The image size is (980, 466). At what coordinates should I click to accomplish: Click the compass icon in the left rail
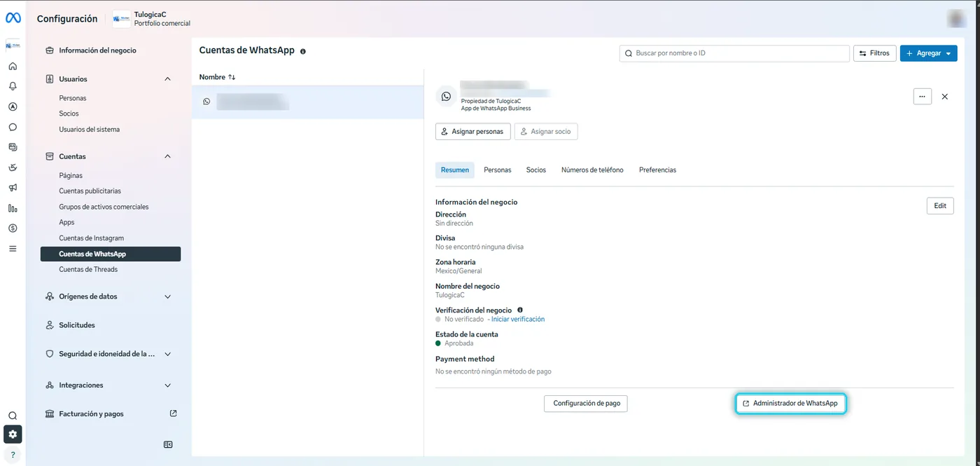click(13, 107)
